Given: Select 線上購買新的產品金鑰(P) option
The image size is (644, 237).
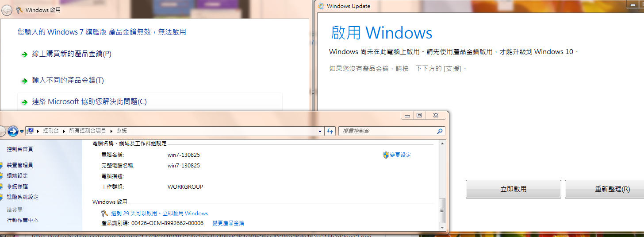Looking at the screenshot, I should coord(72,54).
